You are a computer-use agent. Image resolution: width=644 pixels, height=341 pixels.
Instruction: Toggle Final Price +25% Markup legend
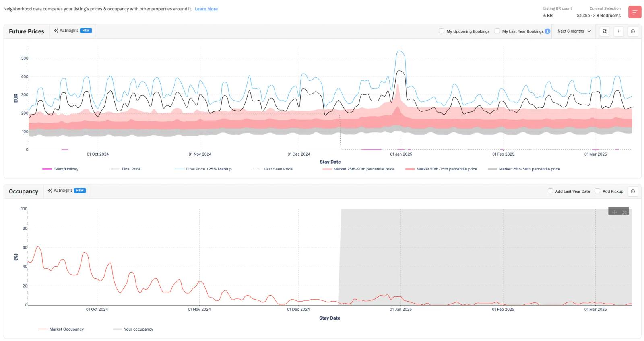203,169
